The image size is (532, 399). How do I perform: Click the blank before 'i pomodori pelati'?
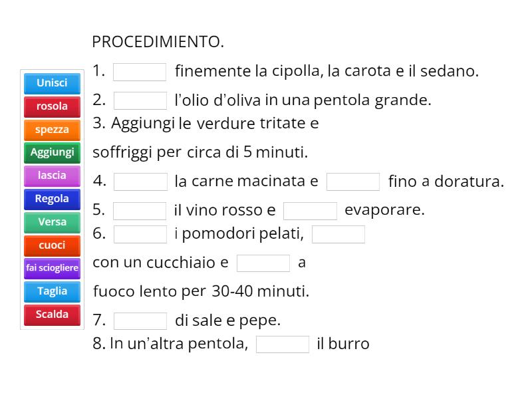[140, 234]
